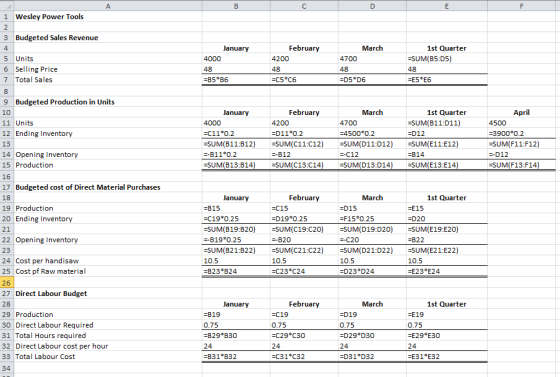Select the =D11*0.2 formula cell
Viewport: 560px width, 377px height.
point(304,134)
